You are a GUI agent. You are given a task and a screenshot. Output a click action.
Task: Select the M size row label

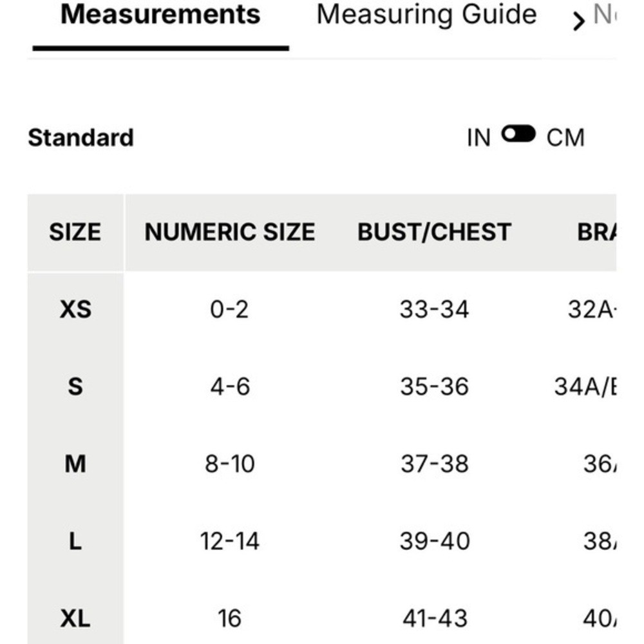[75, 464]
